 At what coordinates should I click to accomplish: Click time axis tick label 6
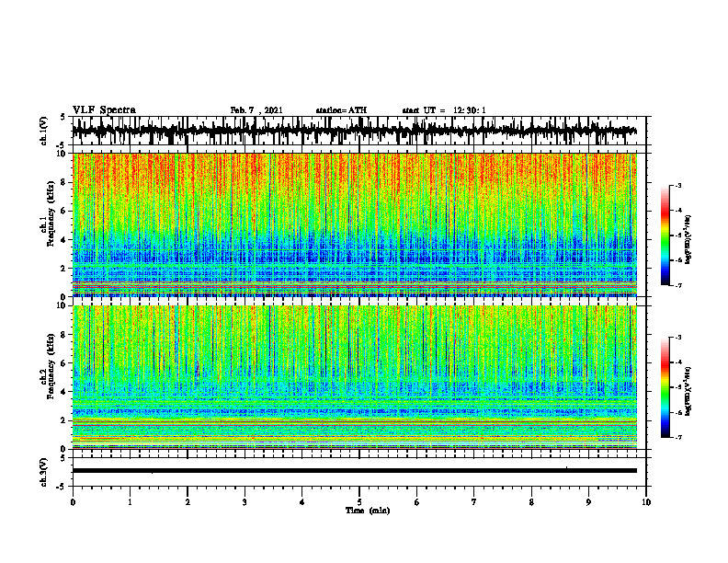(x=417, y=502)
